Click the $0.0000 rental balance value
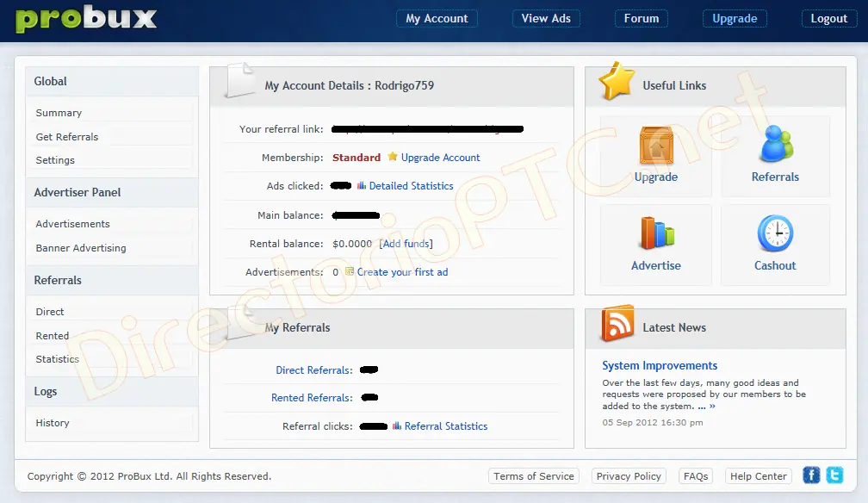868x503 pixels. pos(352,244)
